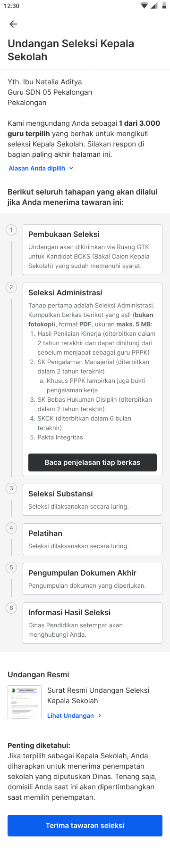The width and height of the screenshot is (170, 868).
Task: Tap the chevron beside Lihat Undangan
Action: pos(100,715)
